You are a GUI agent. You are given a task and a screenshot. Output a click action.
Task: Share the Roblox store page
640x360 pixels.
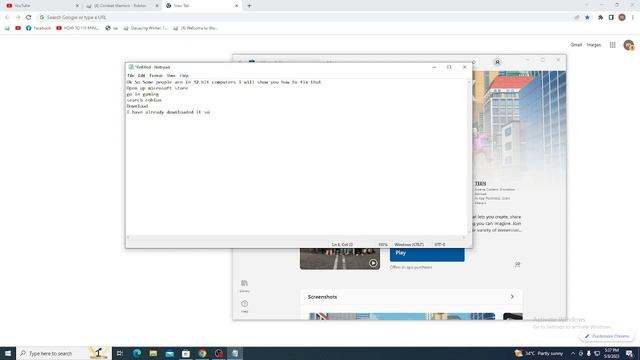(517, 264)
